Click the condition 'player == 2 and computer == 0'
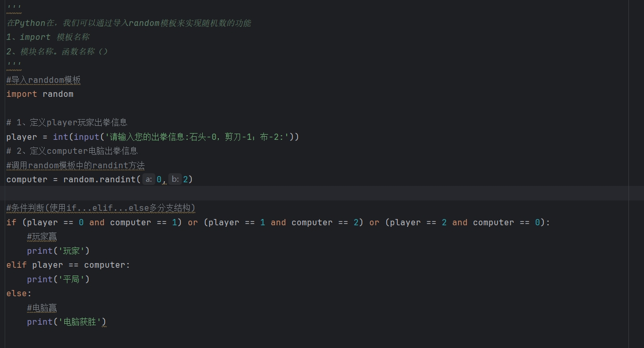The width and height of the screenshot is (644, 348). pyautogui.click(x=465, y=222)
